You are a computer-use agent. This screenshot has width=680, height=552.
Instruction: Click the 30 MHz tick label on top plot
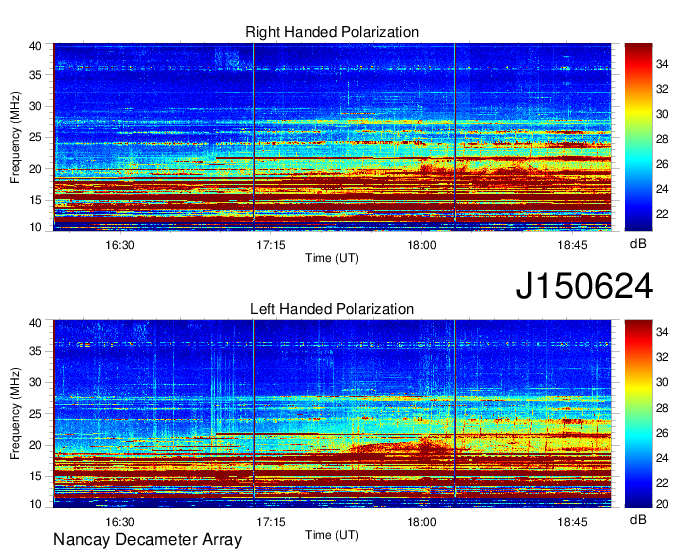[35, 106]
